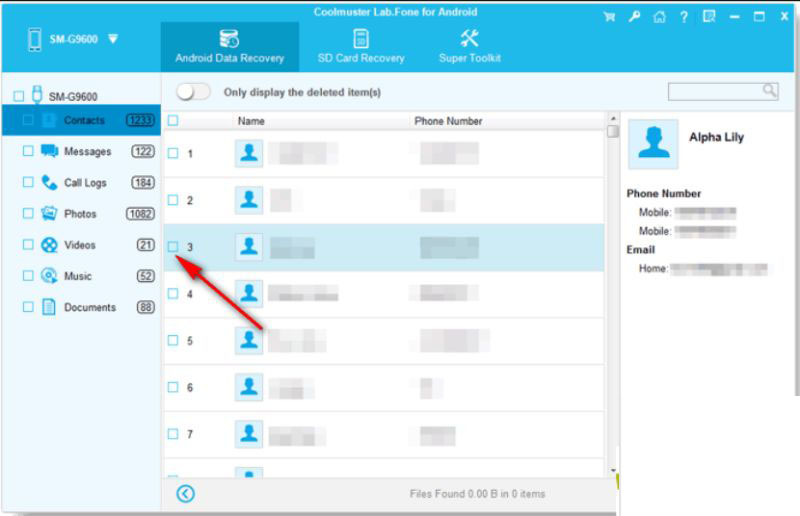800x516 pixels.
Task: Open the SM-G9600 device dropdown arrow
Action: coord(113,39)
